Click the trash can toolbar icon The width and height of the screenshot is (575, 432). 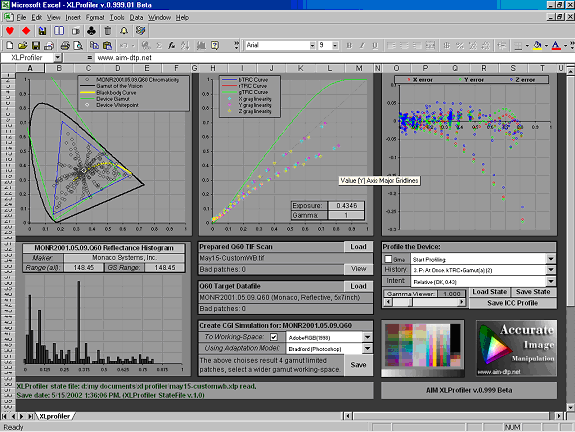[107, 31]
